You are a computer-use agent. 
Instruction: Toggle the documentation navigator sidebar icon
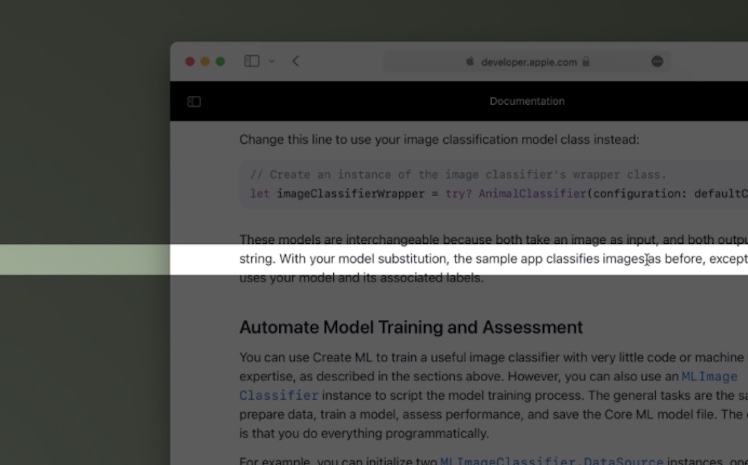pyautogui.click(x=194, y=101)
